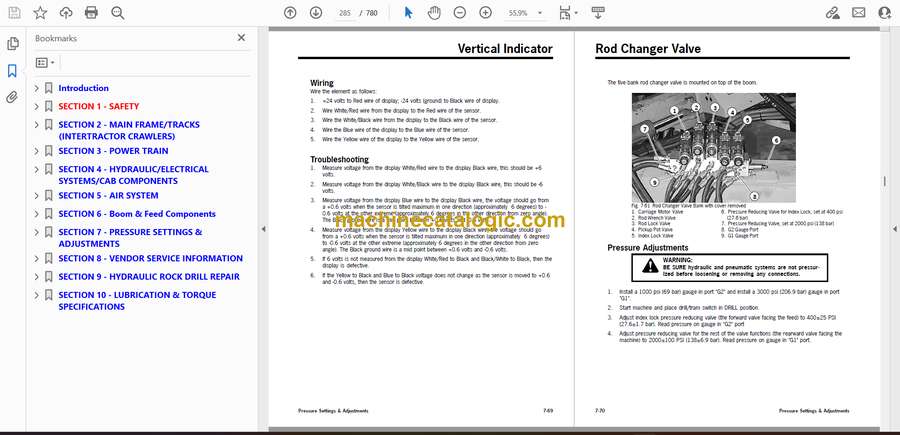Open SECTION 1 - SAFETY bookmark
The width and height of the screenshot is (900, 435).
pyautogui.click(x=98, y=106)
